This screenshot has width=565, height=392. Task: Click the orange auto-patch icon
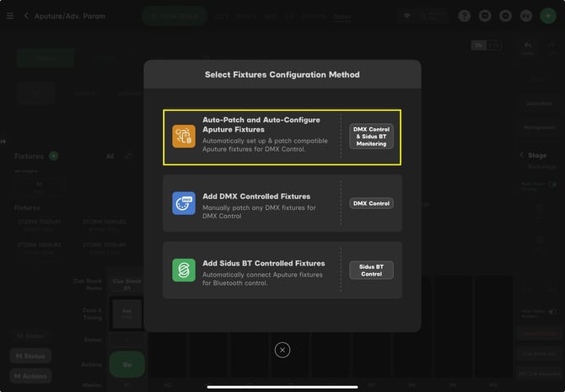tap(184, 137)
